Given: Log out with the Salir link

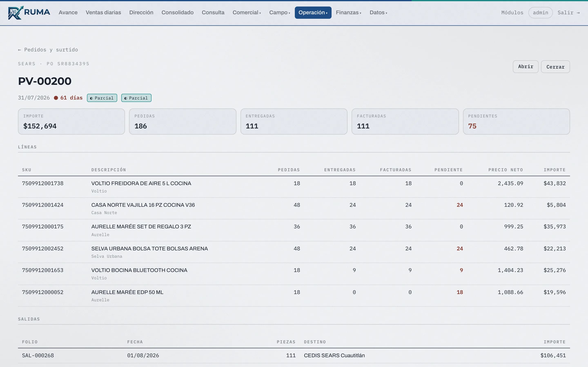Looking at the screenshot, I should point(569,13).
